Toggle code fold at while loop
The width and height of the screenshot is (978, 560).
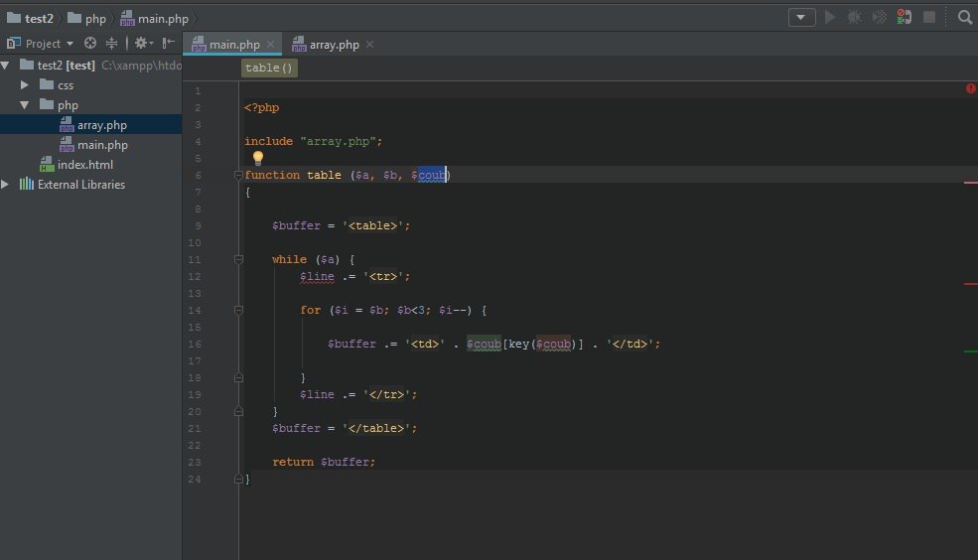point(238,259)
